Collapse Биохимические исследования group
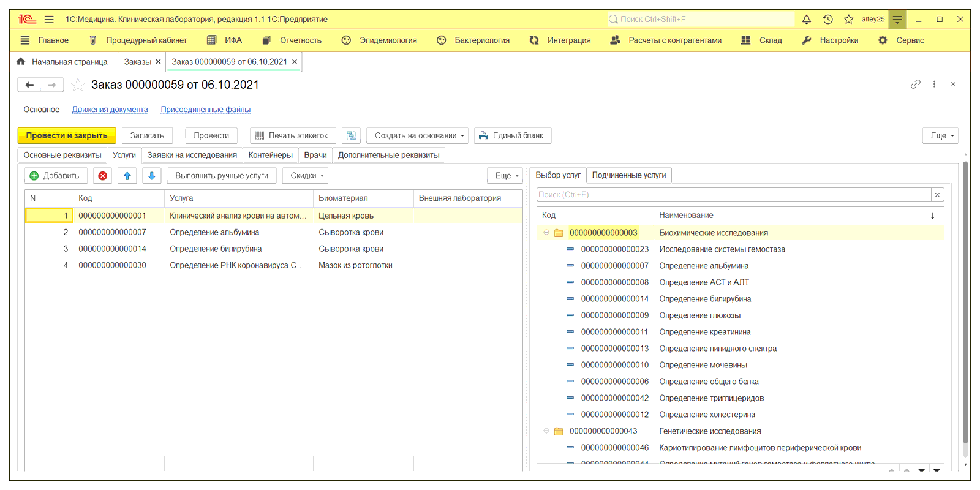 pos(546,233)
